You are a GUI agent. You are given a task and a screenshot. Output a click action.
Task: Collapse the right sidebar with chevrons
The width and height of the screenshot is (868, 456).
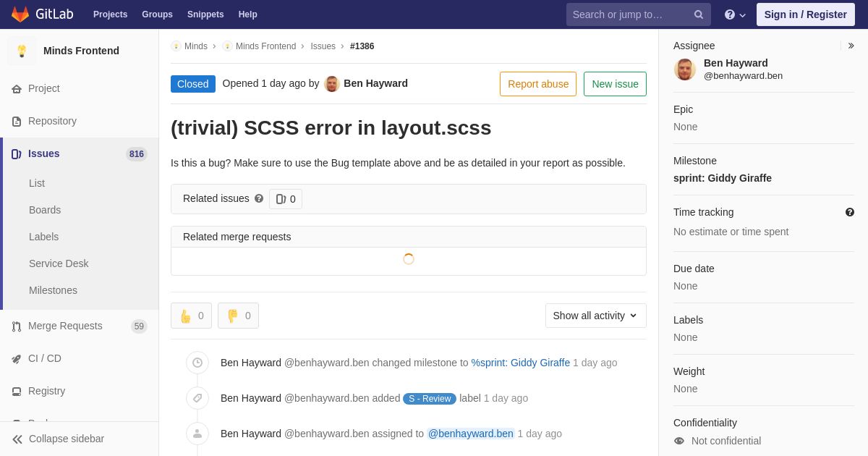click(851, 46)
